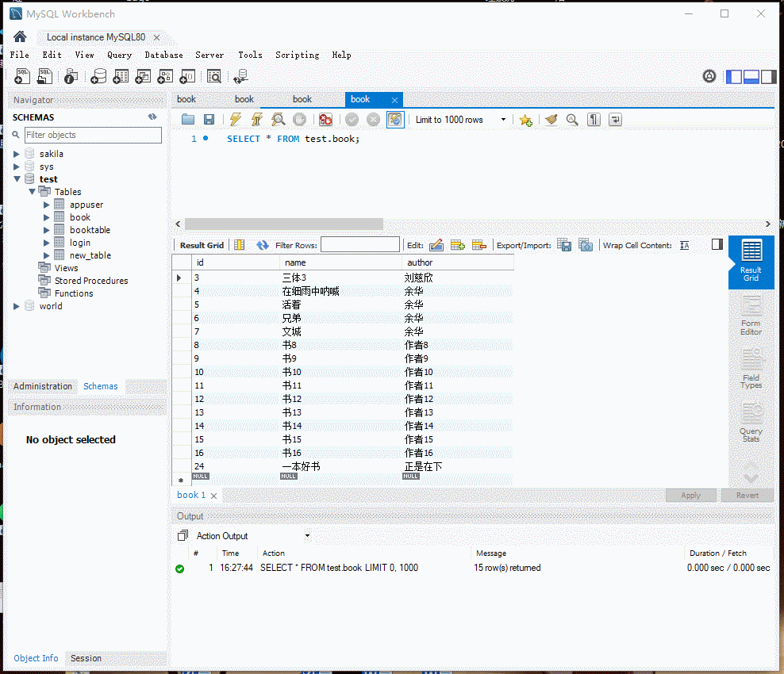This screenshot has height=674, width=784.
Task: Toggle invisible characters pilcrow icon
Action: pyautogui.click(x=594, y=120)
